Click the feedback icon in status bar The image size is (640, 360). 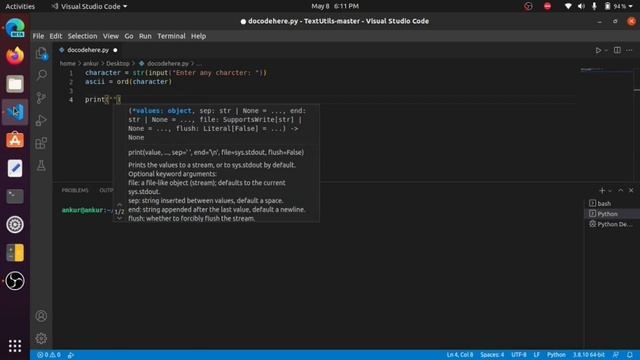tap(616, 355)
